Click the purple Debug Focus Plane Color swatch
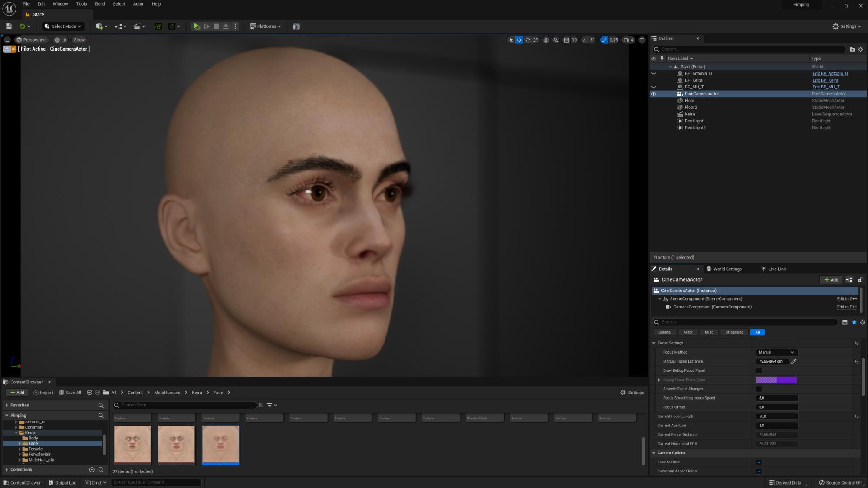This screenshot has width=868, height=488. 776,380
